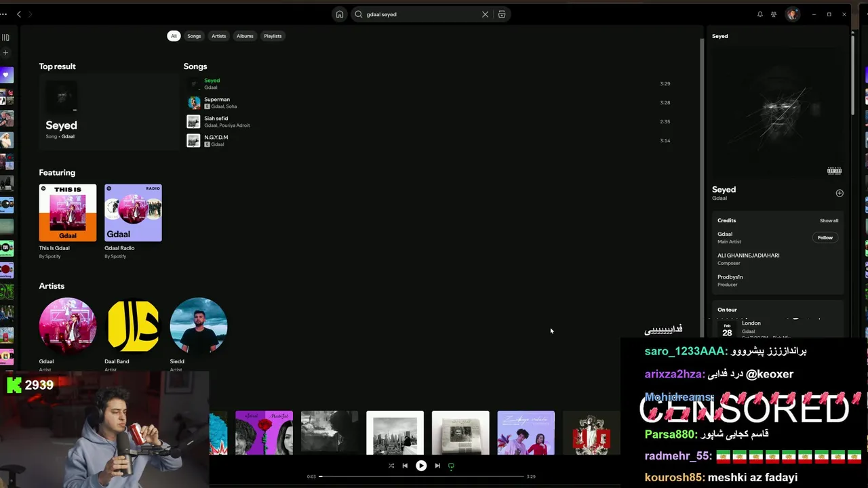Click Siah sefid album cover thumbnail
Viewport: 868px width, 488px height.
[194, 122]
